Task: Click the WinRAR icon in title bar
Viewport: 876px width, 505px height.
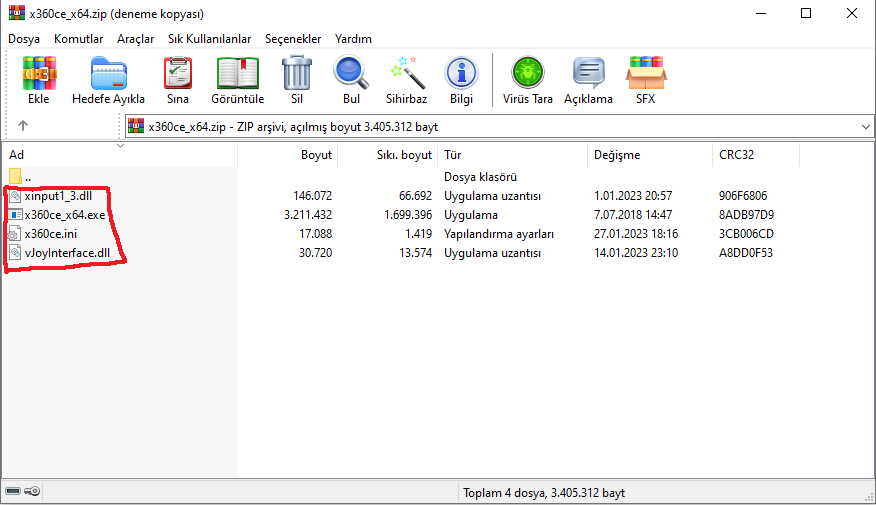Action: pos(17,13)
